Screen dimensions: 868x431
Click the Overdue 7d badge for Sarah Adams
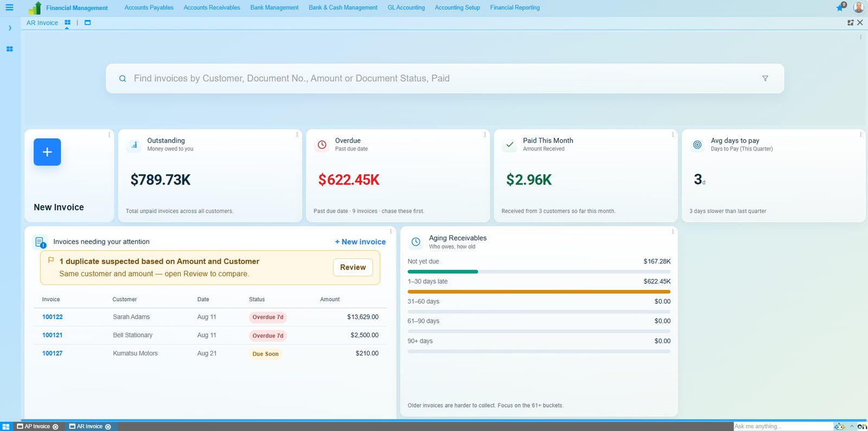tap(267, 317)
